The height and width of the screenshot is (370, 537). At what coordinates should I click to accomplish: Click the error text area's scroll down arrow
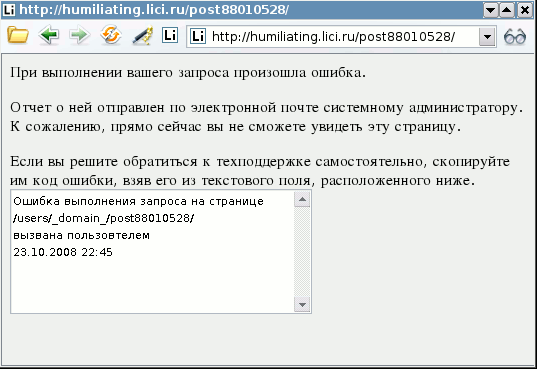(302, 304)
